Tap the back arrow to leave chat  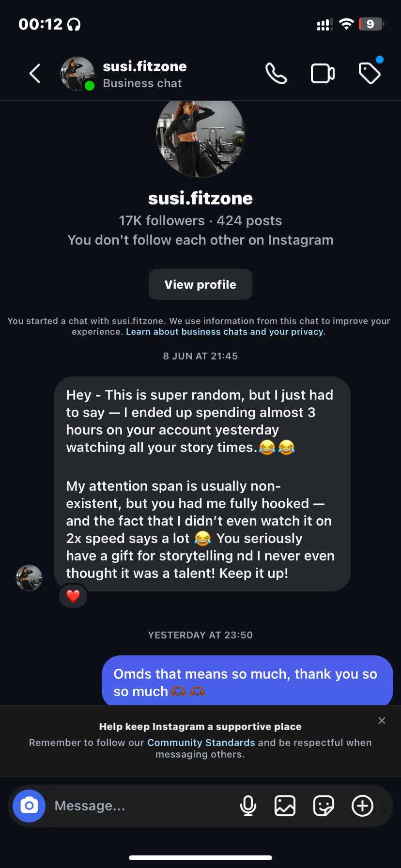click(x=35, y=74)
